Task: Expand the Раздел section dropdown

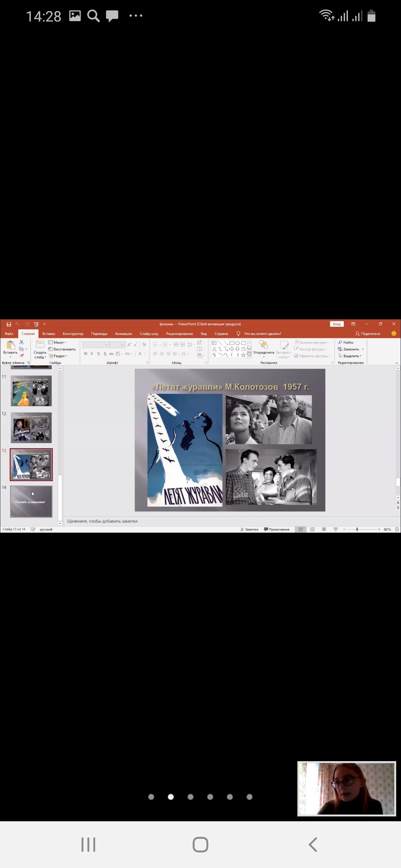Action: click(x=58, y=356)
